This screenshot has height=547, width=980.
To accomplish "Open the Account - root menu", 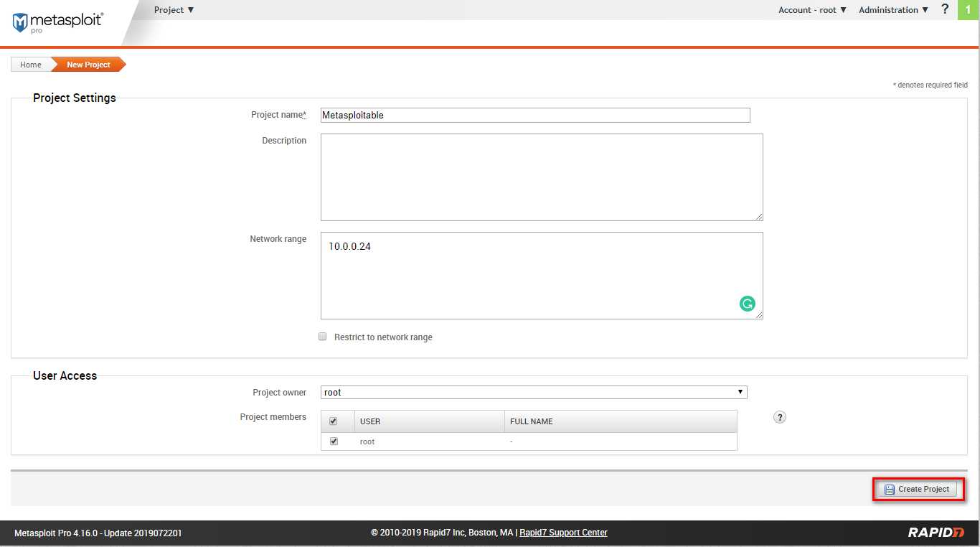I will click(813, 10).
